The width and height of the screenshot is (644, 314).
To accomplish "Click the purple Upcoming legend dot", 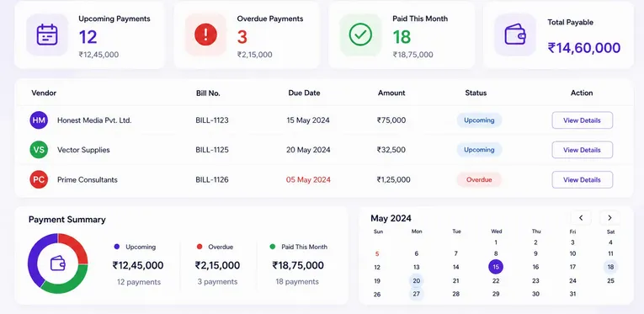I will tap(117, 247).
